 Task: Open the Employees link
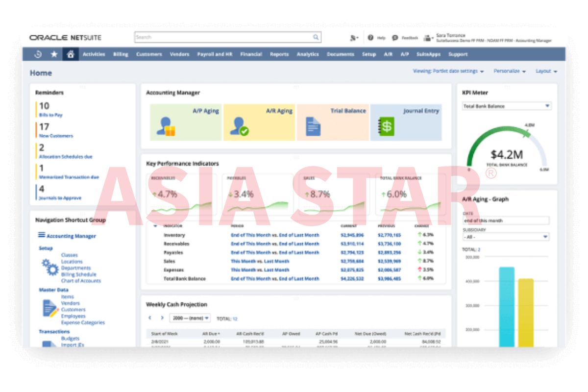tap(73, 316)
